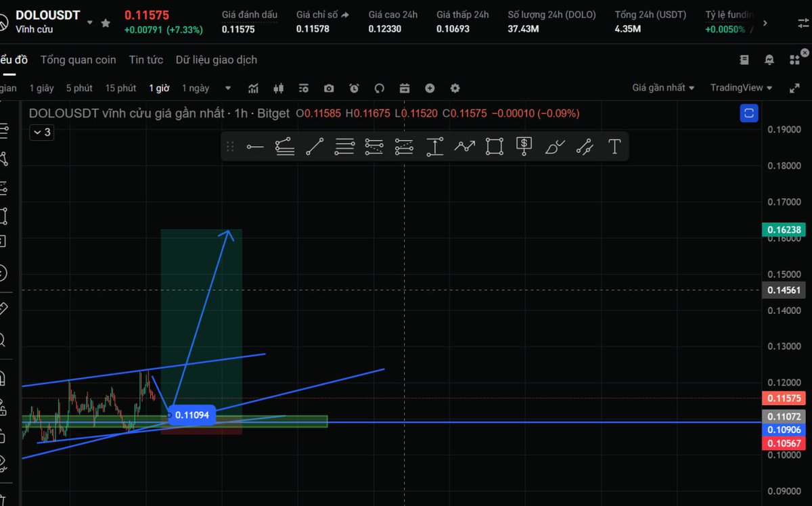Open the Dữ liệu giao dịch tab
This screenshot has height=506, width=812.
click(x=217, y=60)
